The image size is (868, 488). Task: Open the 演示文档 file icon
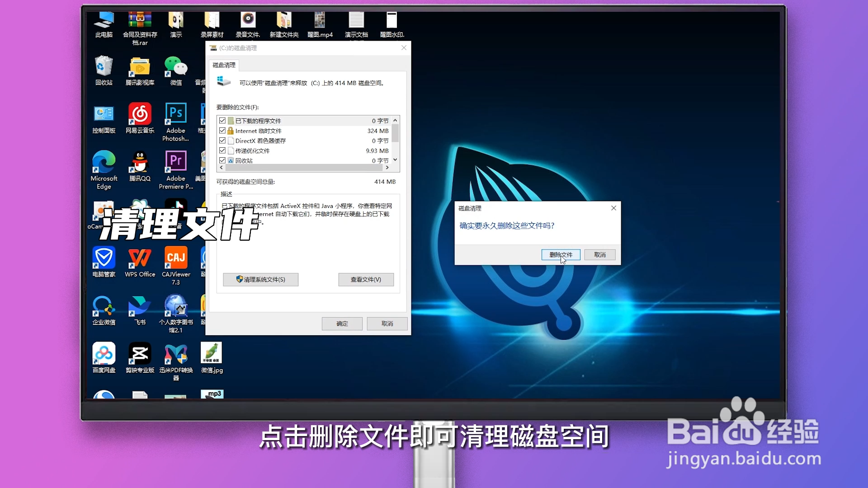coord(356,25)
